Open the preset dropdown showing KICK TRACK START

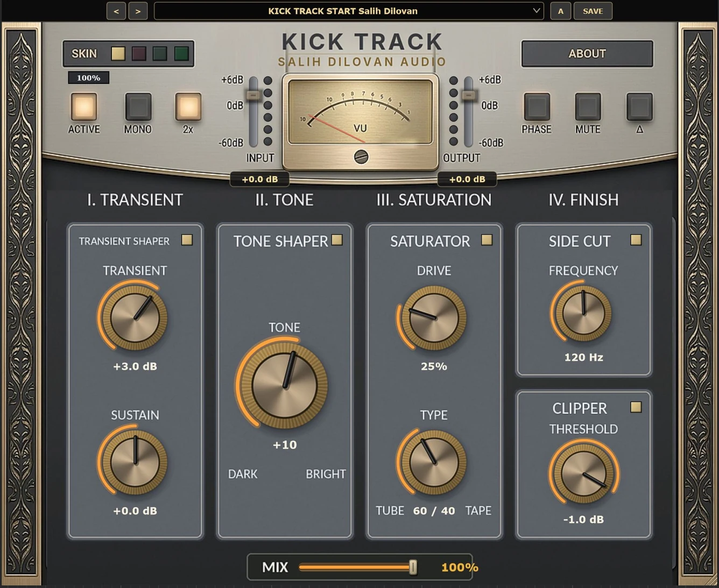(349, 11)
